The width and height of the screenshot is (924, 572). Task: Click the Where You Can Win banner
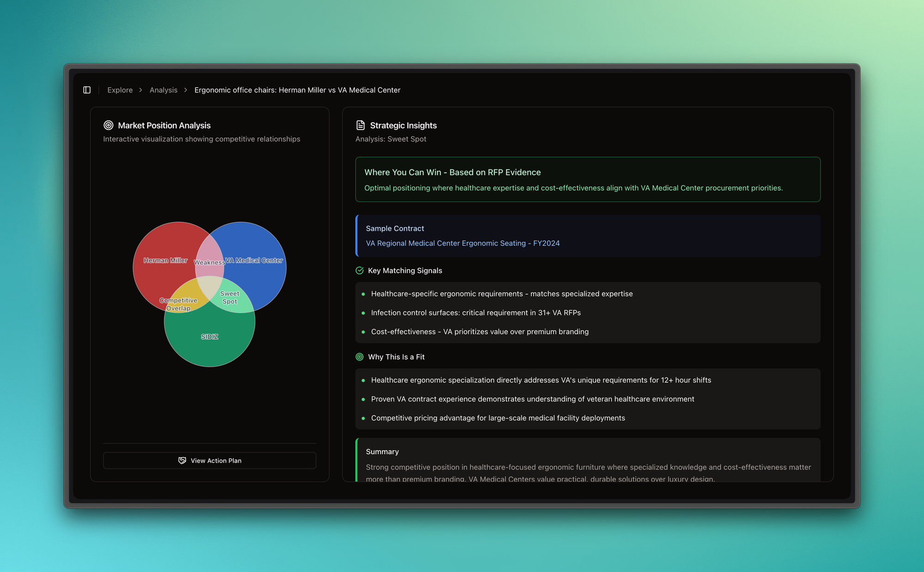pyautogui.click(x=588, y=179)
